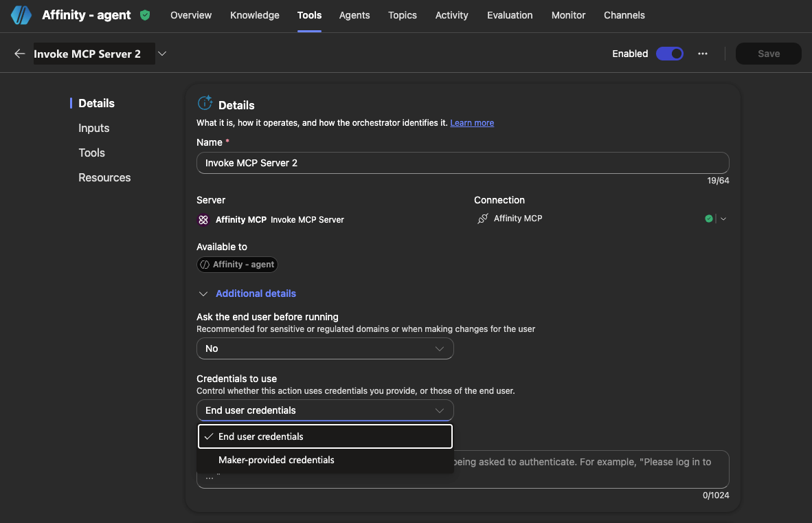Switch to the Knowledge tab
The height and width of the screenshot is (523, 812).
coord(254,15)
